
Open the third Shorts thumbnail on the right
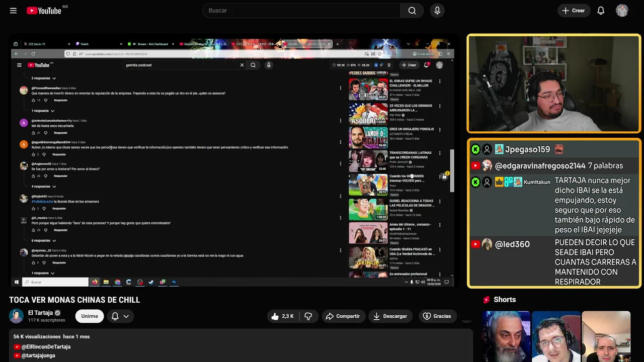pos(606,336)
